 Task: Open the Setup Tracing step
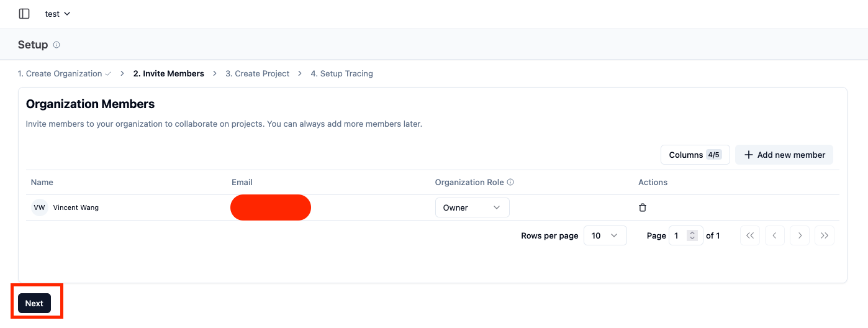pos(341,73)
